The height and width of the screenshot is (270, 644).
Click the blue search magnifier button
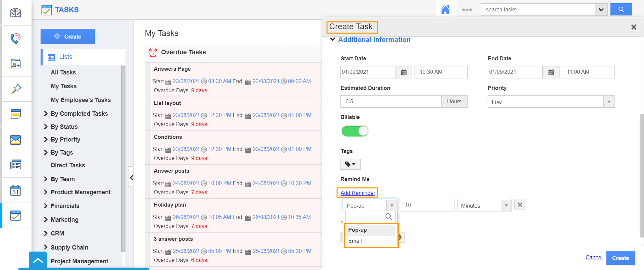point(621,9)
